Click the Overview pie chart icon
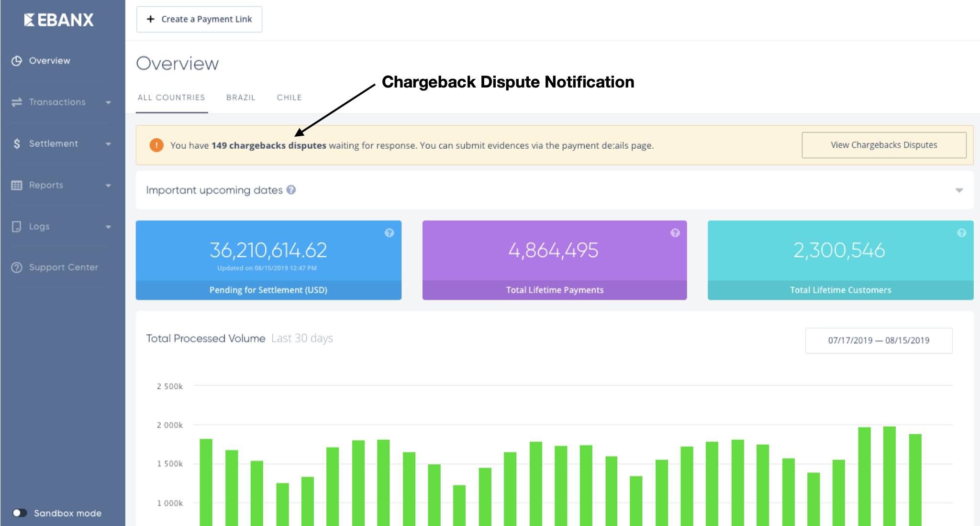 [x=17, y=61]
